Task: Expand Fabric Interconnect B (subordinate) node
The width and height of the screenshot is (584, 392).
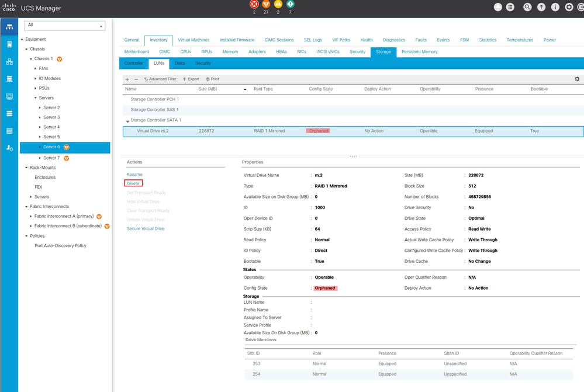Action: (x=31, y=226)
